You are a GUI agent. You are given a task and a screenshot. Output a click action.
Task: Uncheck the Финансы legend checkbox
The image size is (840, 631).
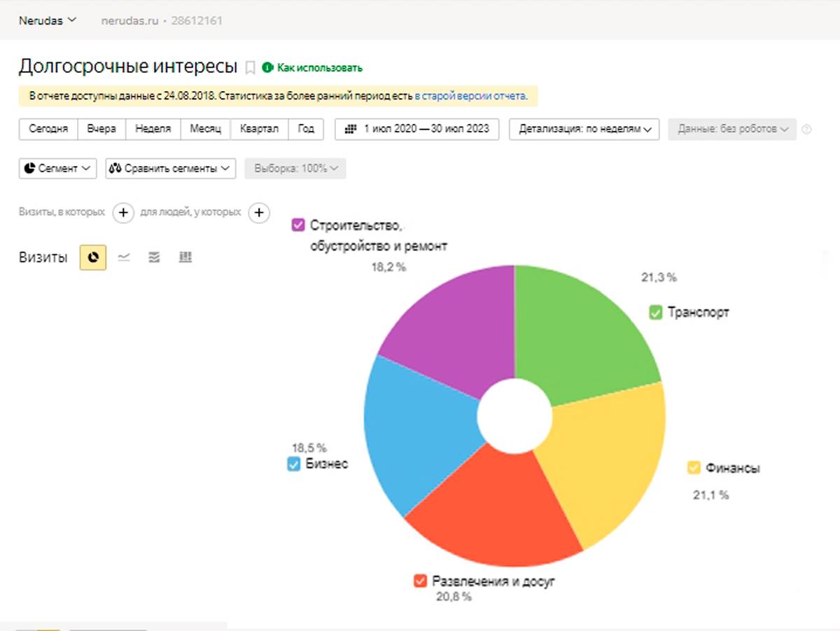(x=694, y=468)
